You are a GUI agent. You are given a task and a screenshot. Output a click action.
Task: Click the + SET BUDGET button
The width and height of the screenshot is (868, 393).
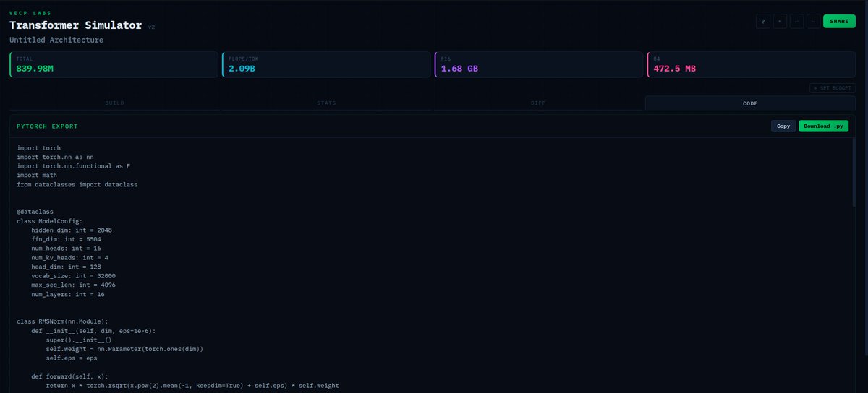(833, 88)
